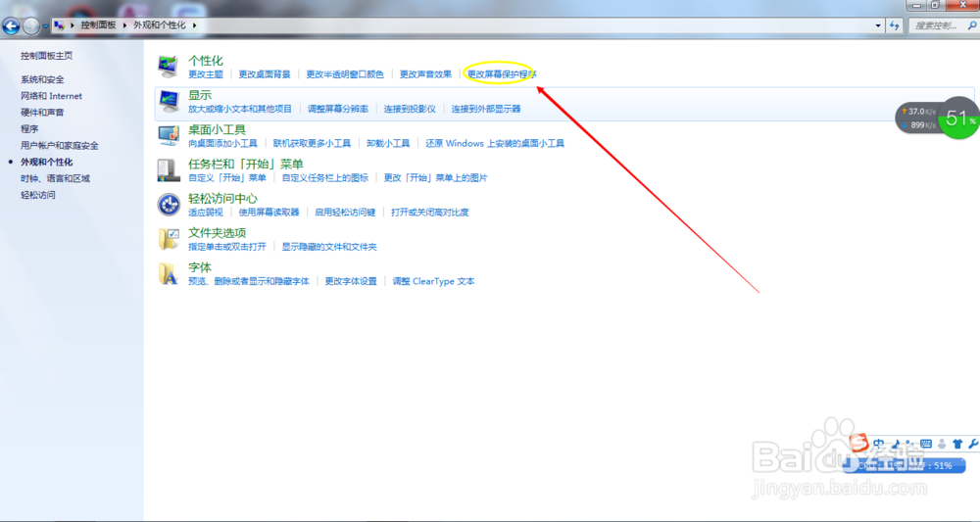Viewport: 980px width, 522px height.
Task: Open 用户帐户和家庭安全 in sidebar
Action: [x=60, y=146]
